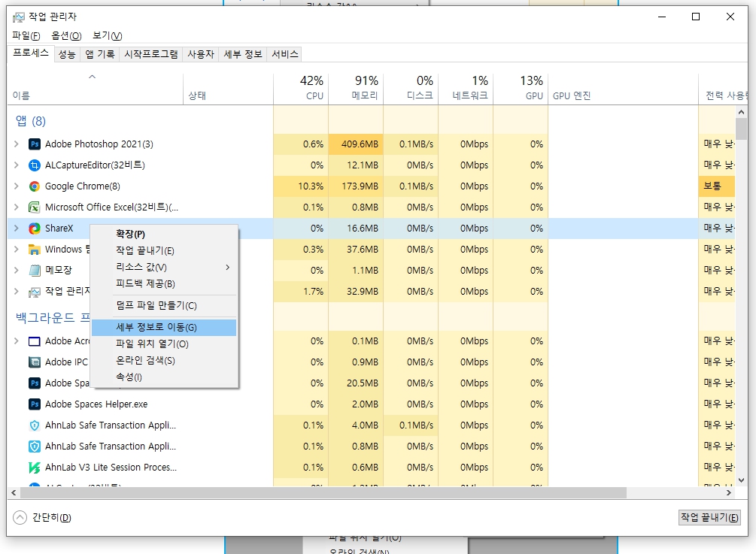
Task: Click the AhnLab V3 Lite Session icon
Action: point(35,468)
